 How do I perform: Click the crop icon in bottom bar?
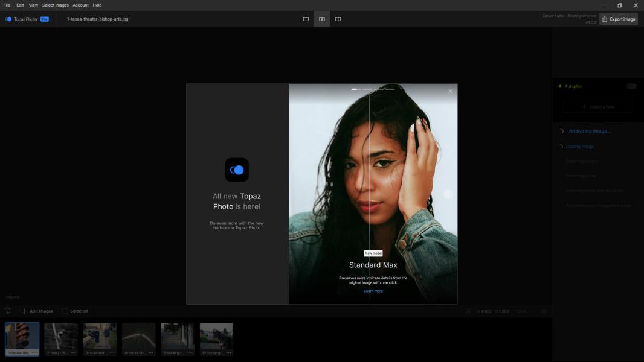tap(468, 311)
